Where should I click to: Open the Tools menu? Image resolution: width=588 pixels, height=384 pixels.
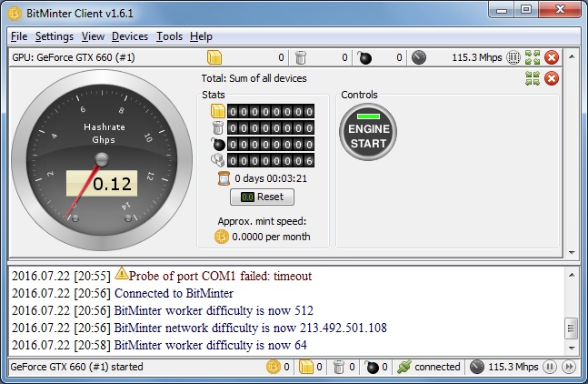[169, 36]
